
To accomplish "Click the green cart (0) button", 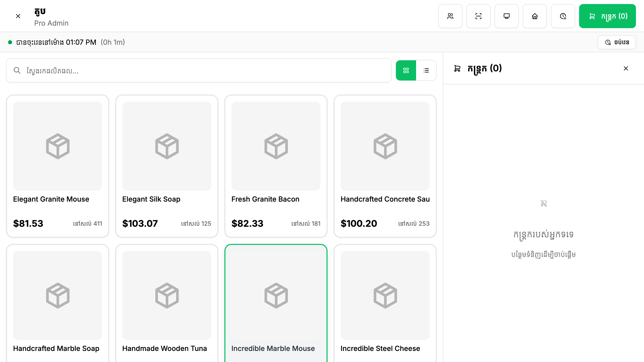I will [607, 16].
